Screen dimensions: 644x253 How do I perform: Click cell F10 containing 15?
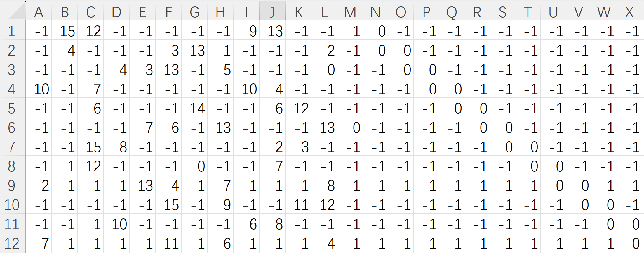[168, 205]
